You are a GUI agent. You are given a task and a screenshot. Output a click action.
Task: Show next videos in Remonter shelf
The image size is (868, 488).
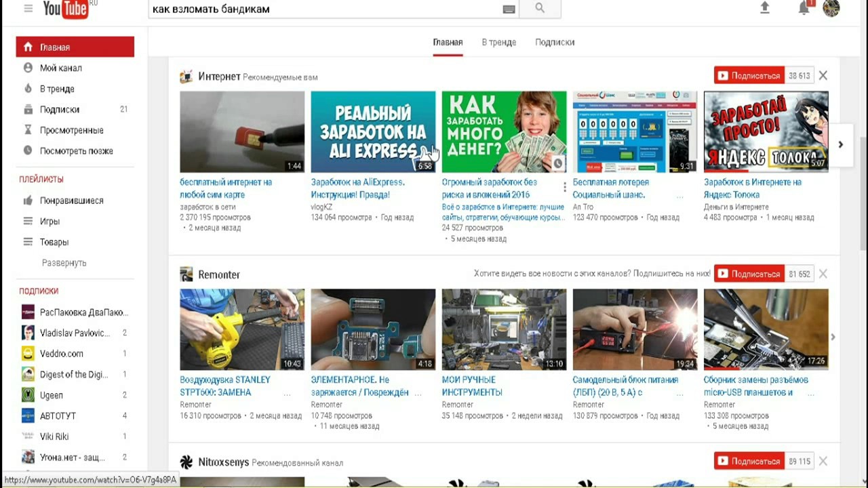click(x=833, y=337)
